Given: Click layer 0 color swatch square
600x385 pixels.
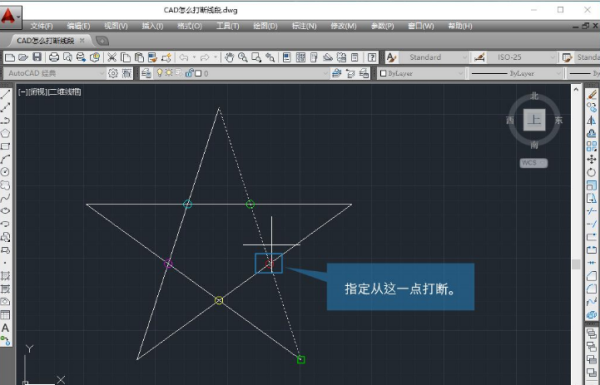Looking at the screenshot, I should click(x=198, y=73).
